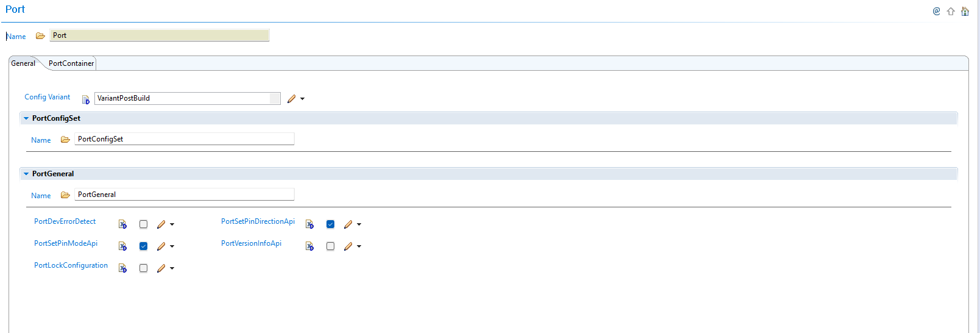Open dropdown arrow beside PortVersionInfoApi pencil
Screen dimensions: 980x333
pyautogui.click(x=359, y=246)
